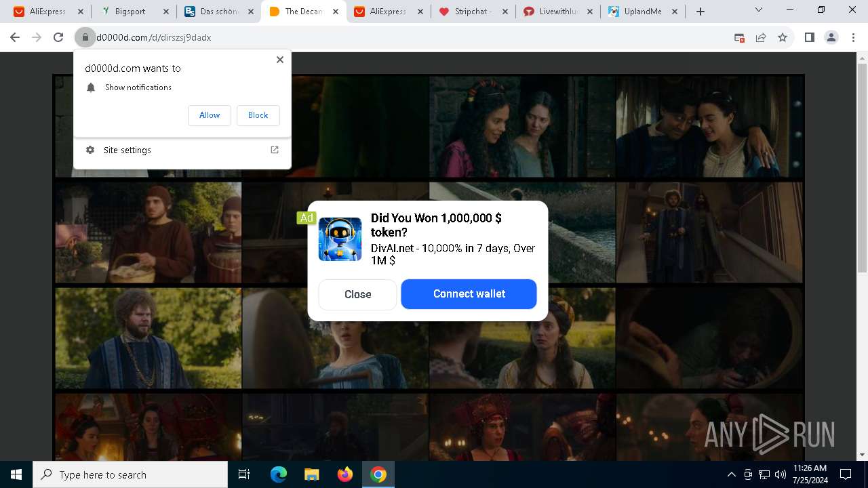Image resolution: width=868 pixels, height=488 pixels.
Task: Open thumbnail of woman in red headdress
Action: [x=522, y=427]
